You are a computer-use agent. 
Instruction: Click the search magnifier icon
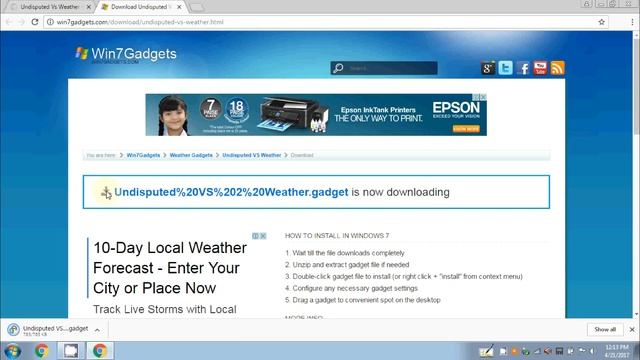click(338, 68)
